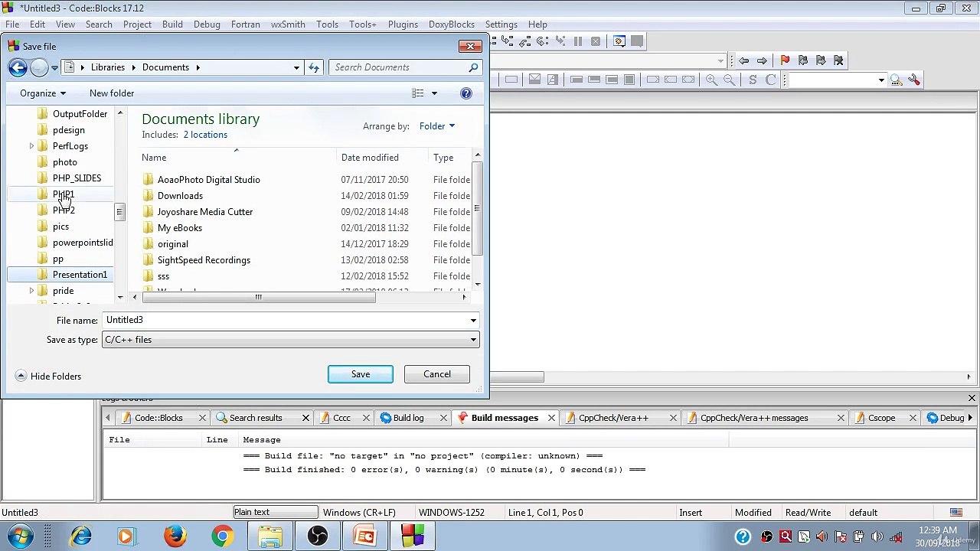Go to next bookmark
The image size is (980, 551).
click(x=821, y=60)
